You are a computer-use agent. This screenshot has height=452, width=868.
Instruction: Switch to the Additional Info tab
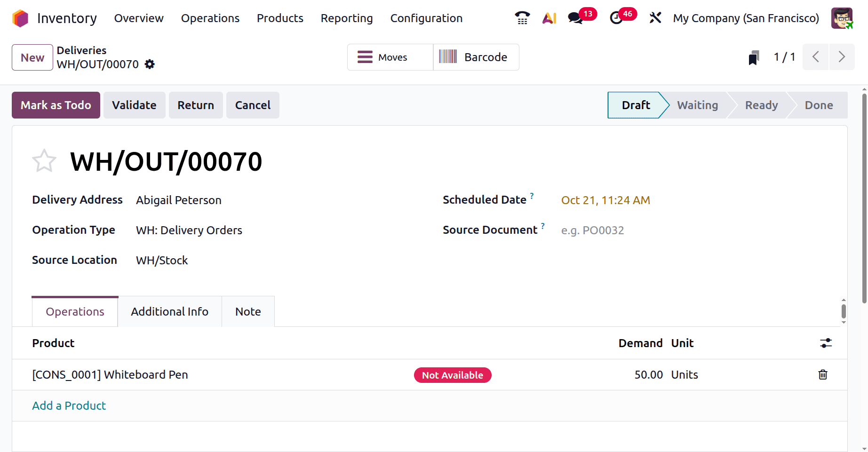point(169,312)
